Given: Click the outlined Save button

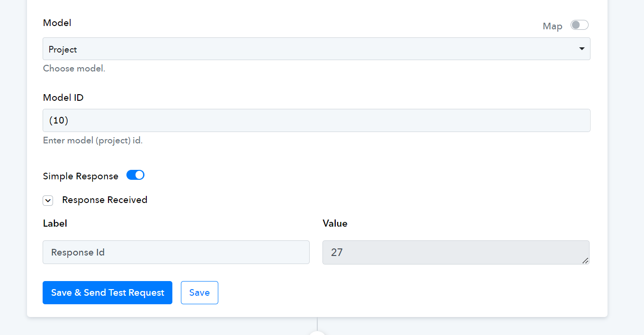Looking at the screenshot, I should tap(199, 292).
